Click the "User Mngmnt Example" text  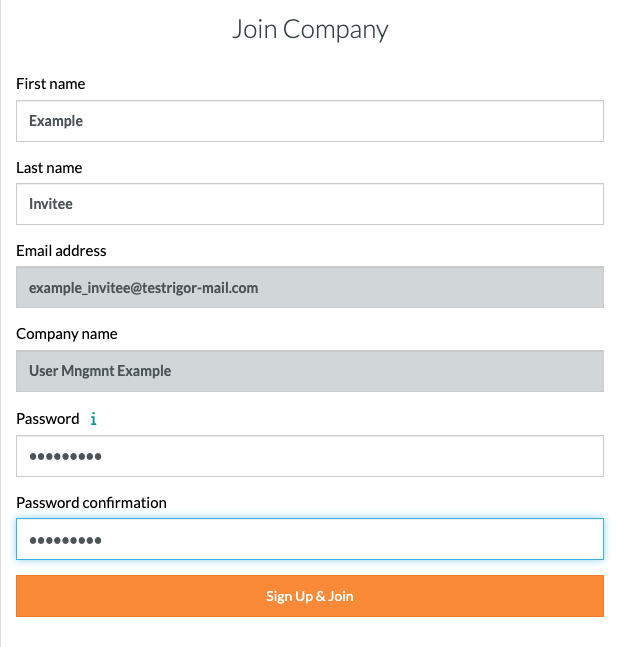[x=100, y=371]
